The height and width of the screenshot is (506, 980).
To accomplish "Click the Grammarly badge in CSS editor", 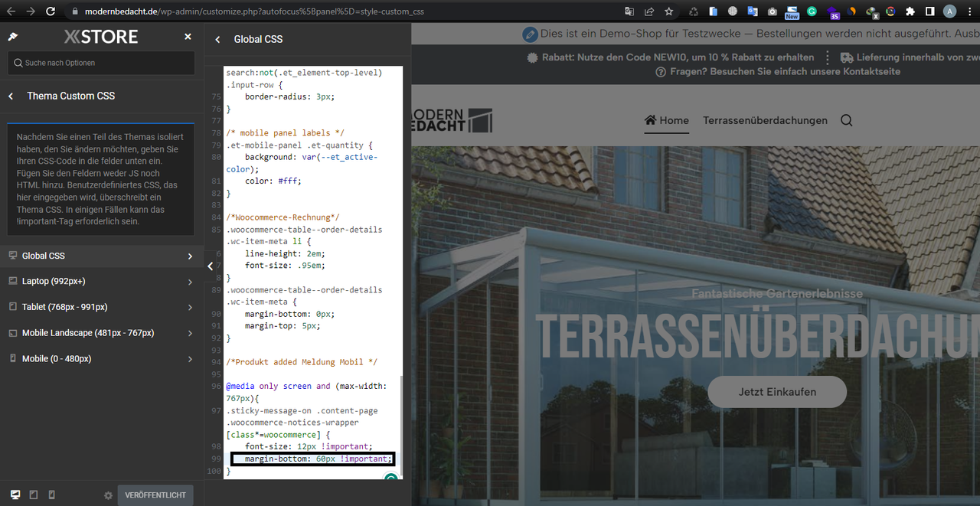I will [x=390, y=478].
